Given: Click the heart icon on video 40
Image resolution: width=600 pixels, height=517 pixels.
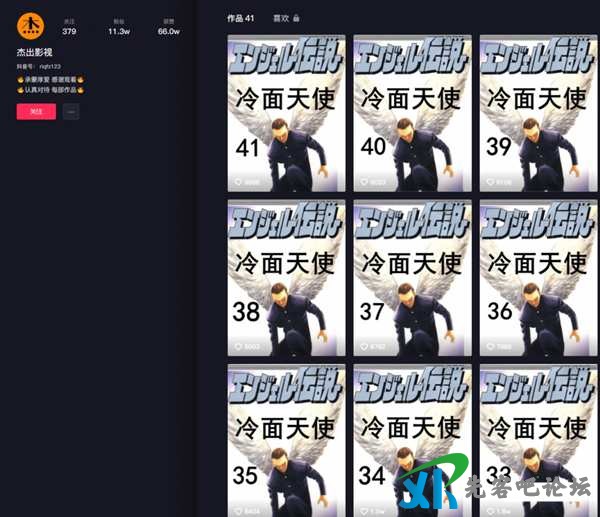Looking at the screenshot, I should pyautogui.click(x=364, y=182).
